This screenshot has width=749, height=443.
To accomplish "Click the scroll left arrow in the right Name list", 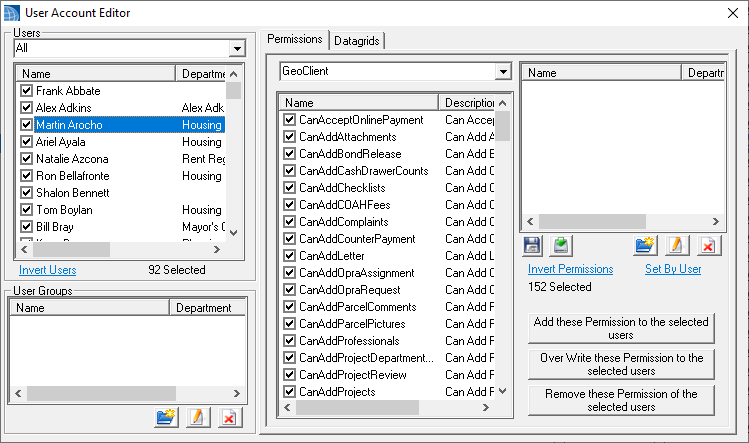I will coord(530,221).
